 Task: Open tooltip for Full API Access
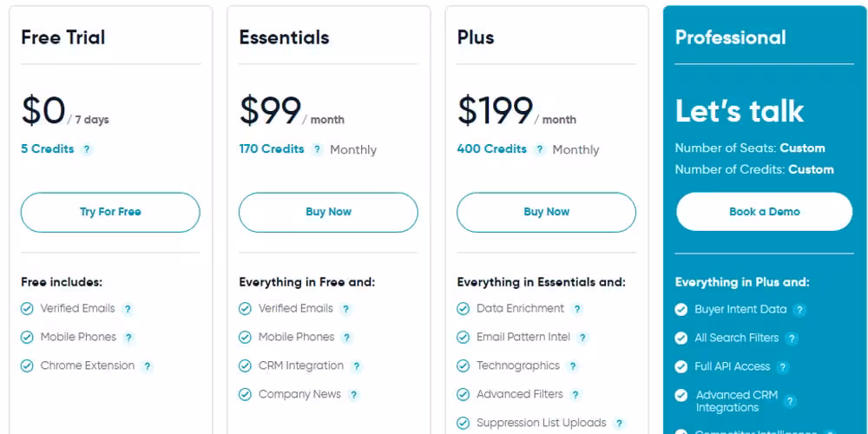coord(783,367)
